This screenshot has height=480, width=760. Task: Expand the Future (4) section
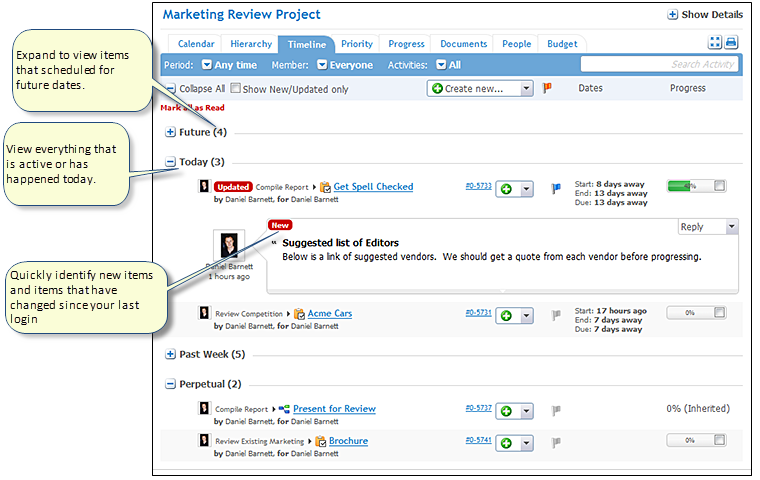tap(170, 132)
